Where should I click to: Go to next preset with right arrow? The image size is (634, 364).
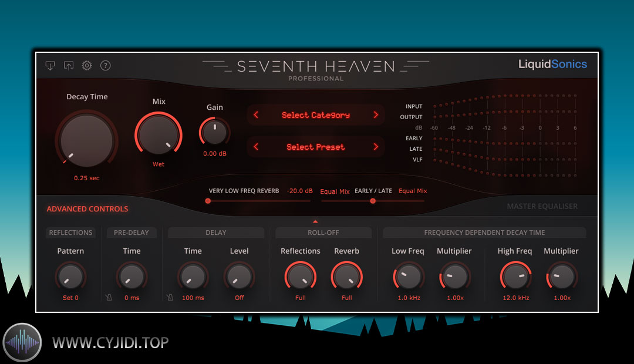(376, 147)
